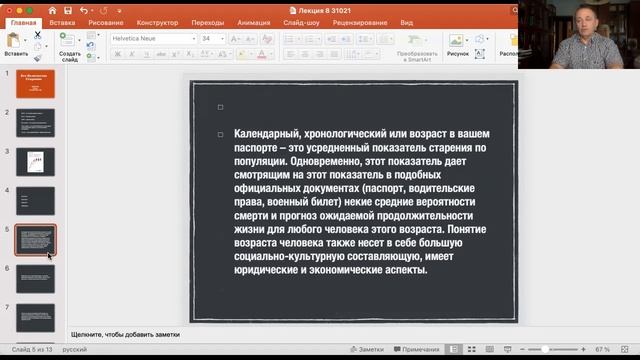The height and width of the screenshot is (360, 640).
Task: Increase the list indent level
Action: coord(346,39)
